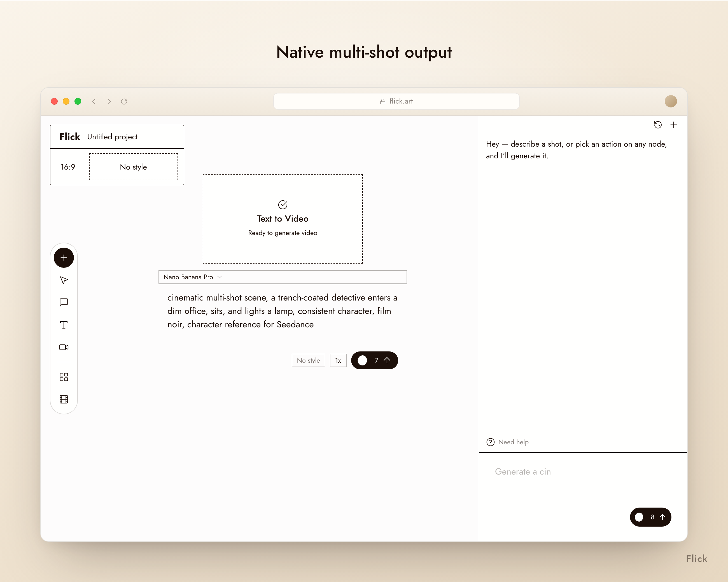Click the 'Ready to generate video' status text

pyautogui.click(x=283, y=233)
